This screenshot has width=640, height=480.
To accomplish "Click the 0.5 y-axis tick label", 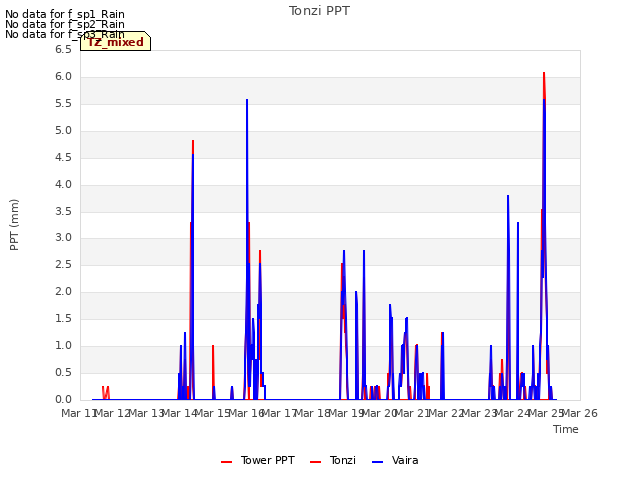I will pyautogui.click(x=63, y=372).
